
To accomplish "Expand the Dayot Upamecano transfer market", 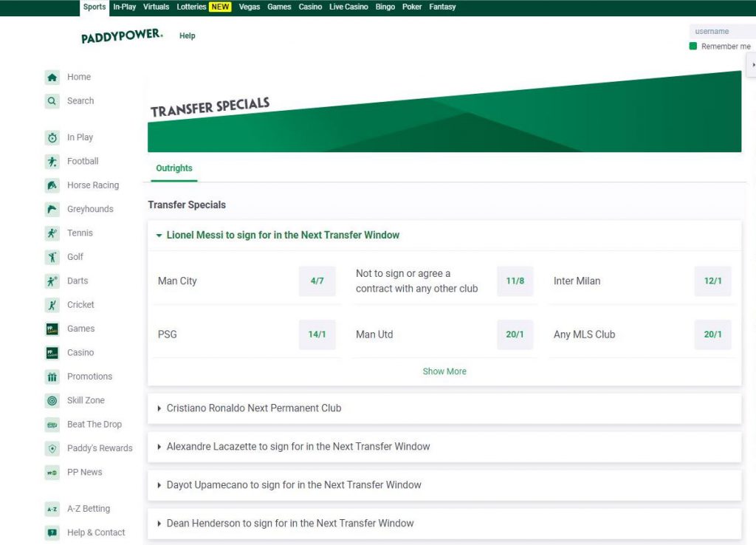I will point(444,485).
